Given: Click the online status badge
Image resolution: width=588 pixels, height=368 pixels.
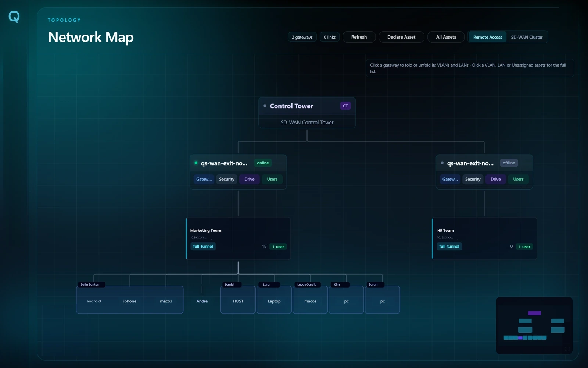Looking at the screenshot, I should coord(263,163).
